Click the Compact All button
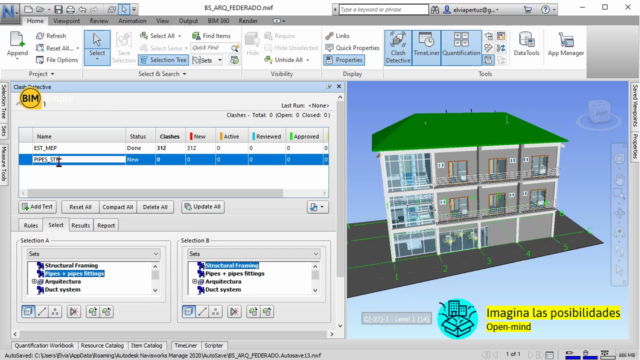 click(x=118, y=207)
